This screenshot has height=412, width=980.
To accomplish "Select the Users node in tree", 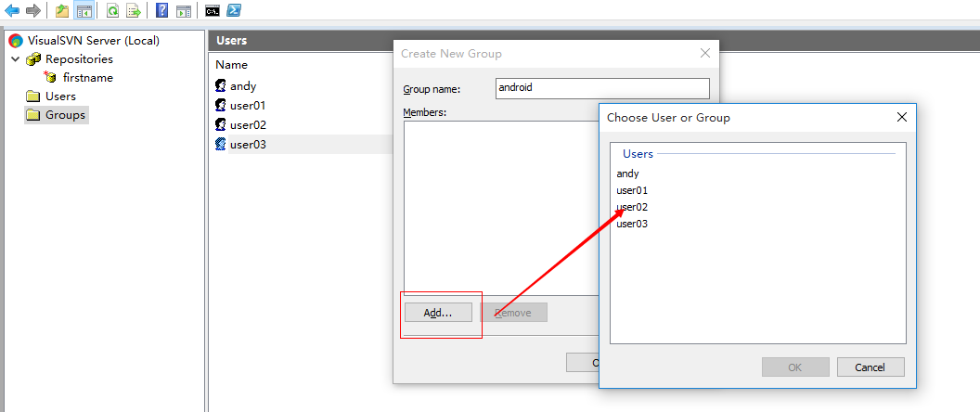I will tap(60, 97).
